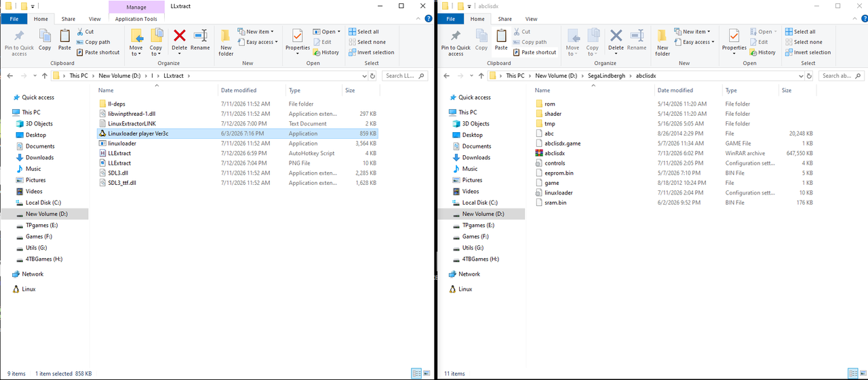Switch to Share tab in LLxtract window
868x380 pixels.
click(x=68, y=19)
